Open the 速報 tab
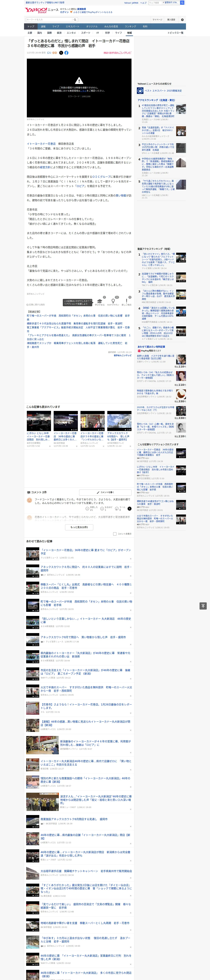 (43, 27)
